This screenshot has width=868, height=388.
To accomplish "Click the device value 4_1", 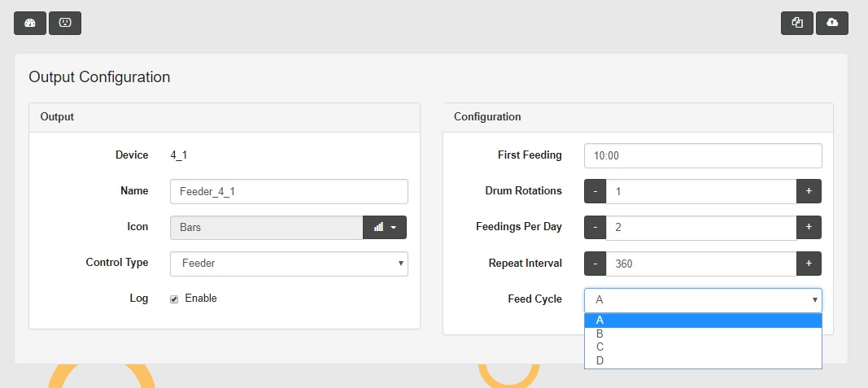I will [x=178, y=155].
